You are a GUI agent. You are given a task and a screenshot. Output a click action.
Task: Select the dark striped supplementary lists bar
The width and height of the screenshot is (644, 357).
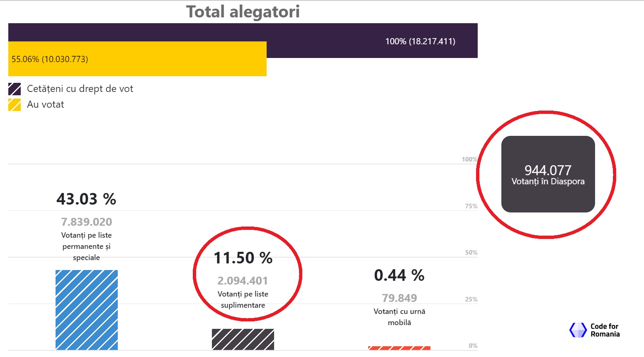(x=243, y=339)
